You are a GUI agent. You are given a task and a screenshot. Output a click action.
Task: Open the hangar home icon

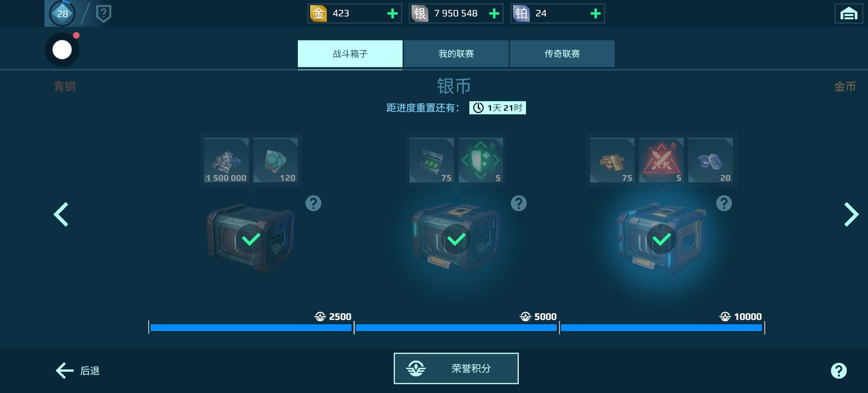[848, 14]
